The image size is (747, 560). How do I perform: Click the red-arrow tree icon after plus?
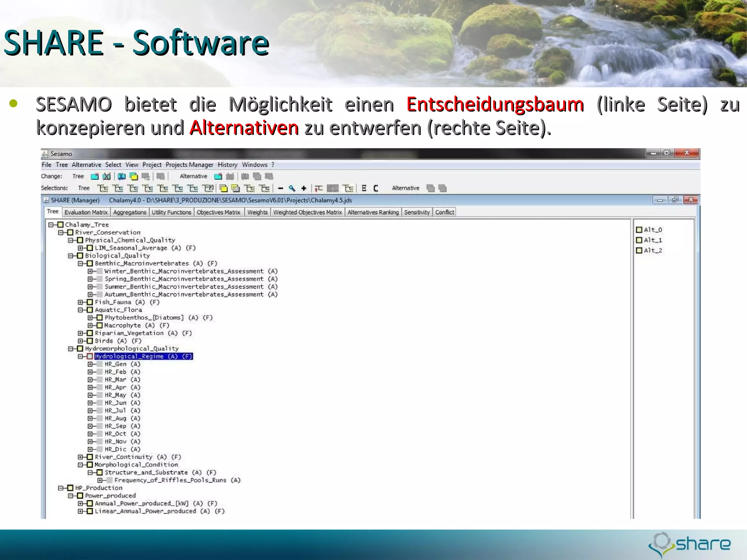[x=319, y=188]
